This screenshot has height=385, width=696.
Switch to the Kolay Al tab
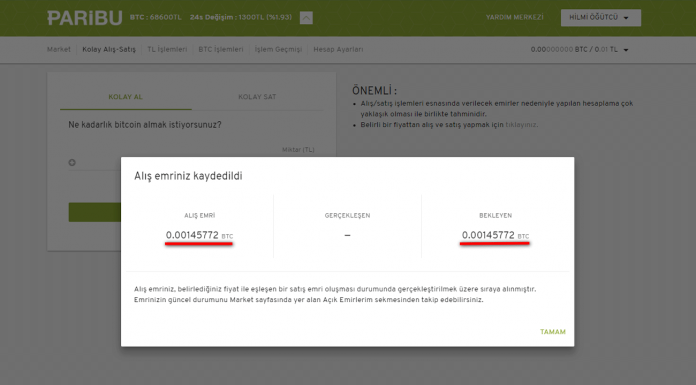(x=126, y=97)
